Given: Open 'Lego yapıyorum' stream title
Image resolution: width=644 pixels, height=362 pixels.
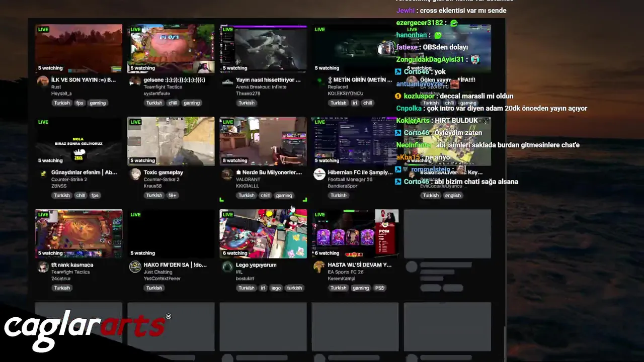Looking at the screenshot, I should (256, 265).
